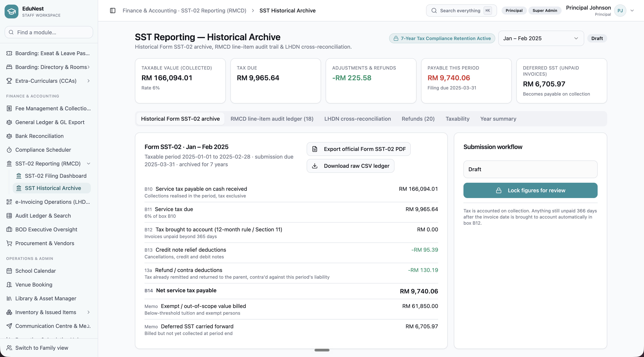Click the Communication Centre paper plane icon
This screenshot has height=357, width=644.
(x=9, y=326)
